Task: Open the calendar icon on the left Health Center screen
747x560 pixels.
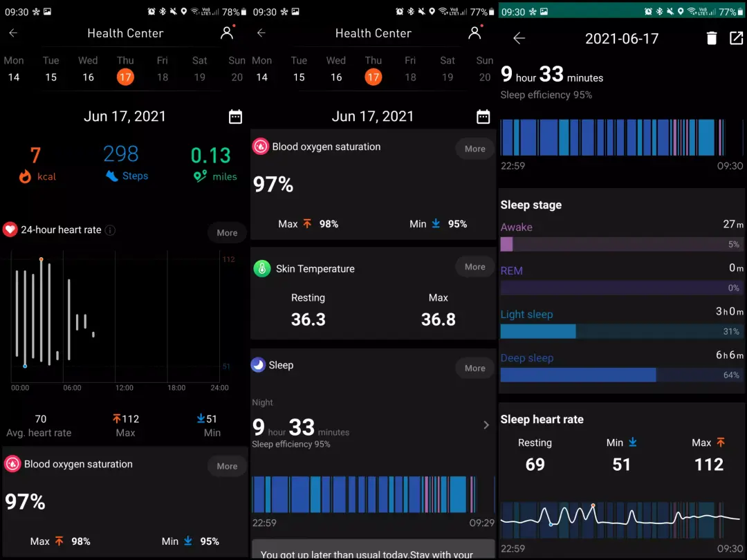Action: pos(235,117)
